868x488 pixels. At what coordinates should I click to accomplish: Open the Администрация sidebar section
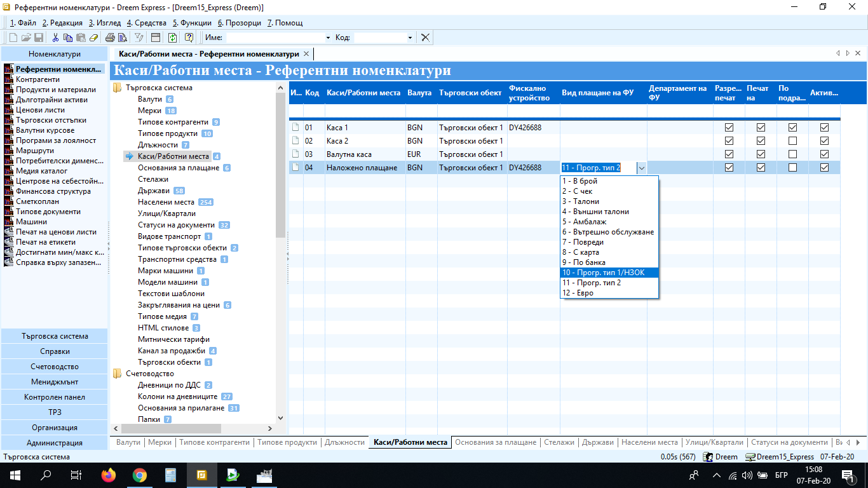pos(55,443)
